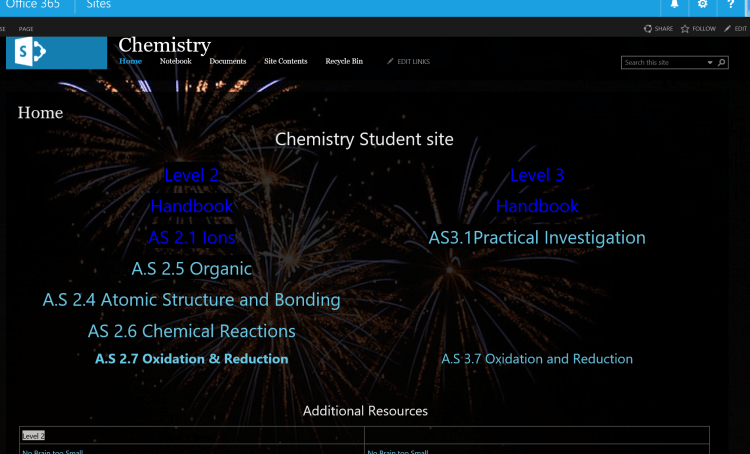This screenshot has height=454, width=750.
Task: Open AS3.1 Practical Investigation
Action: tap(537, 238)
